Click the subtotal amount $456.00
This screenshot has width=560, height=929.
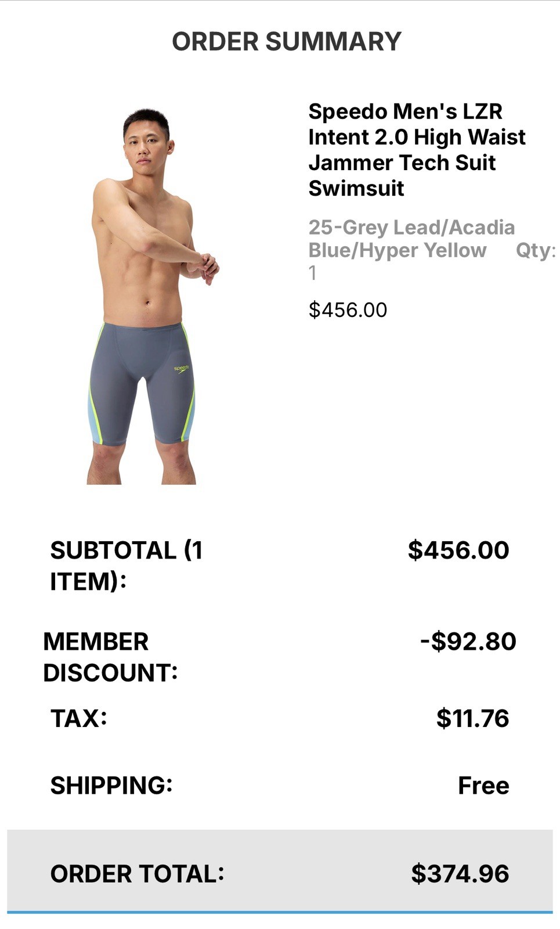click(458, 550)
